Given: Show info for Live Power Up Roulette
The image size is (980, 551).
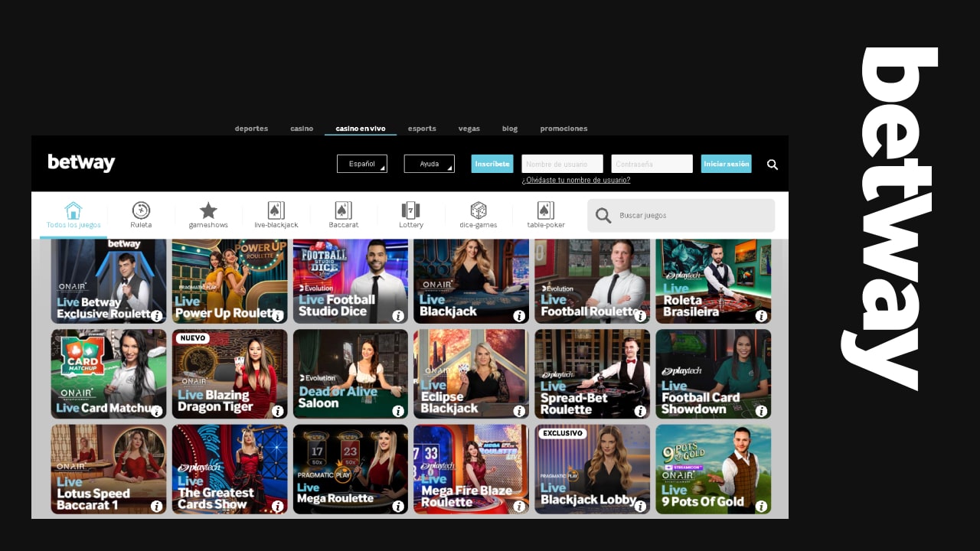Looking at the screenshot, I should pyautogui.click(x=278, y=316).
